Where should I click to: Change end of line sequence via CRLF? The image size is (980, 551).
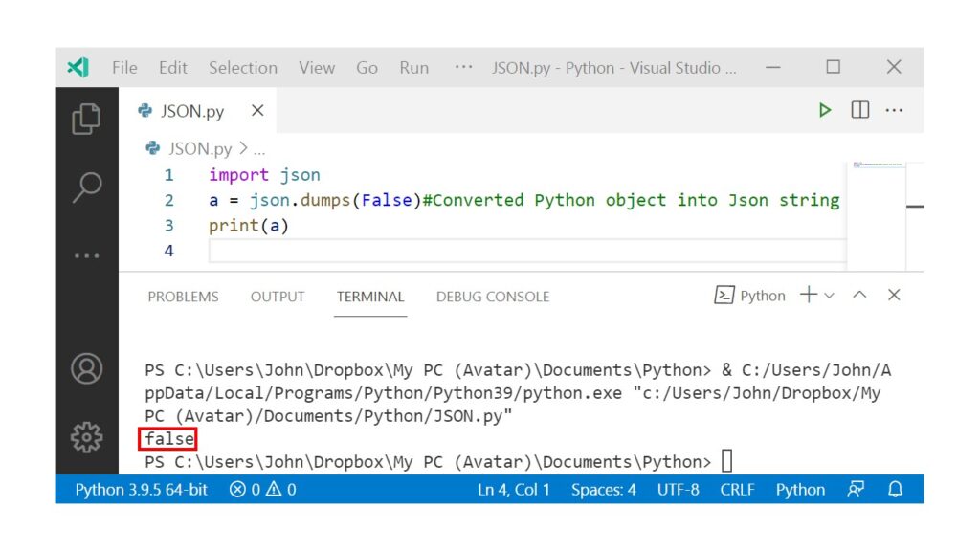[x=737, y=490]
